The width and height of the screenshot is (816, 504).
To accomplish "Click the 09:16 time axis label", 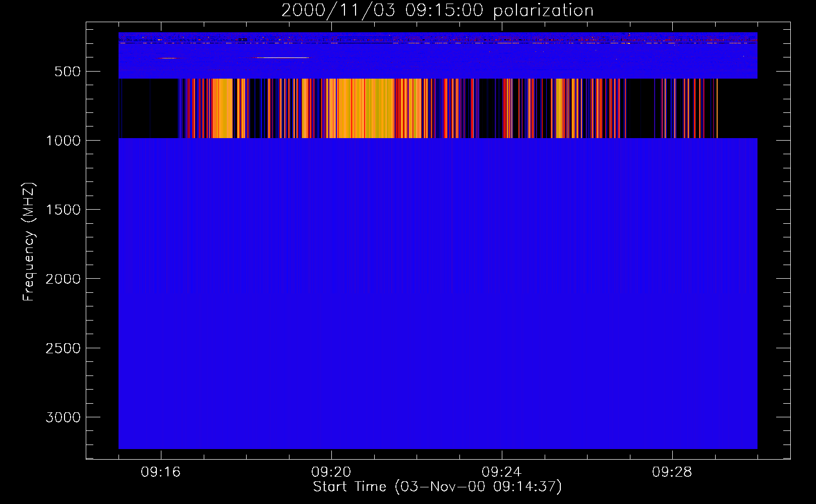I will 160,472.
